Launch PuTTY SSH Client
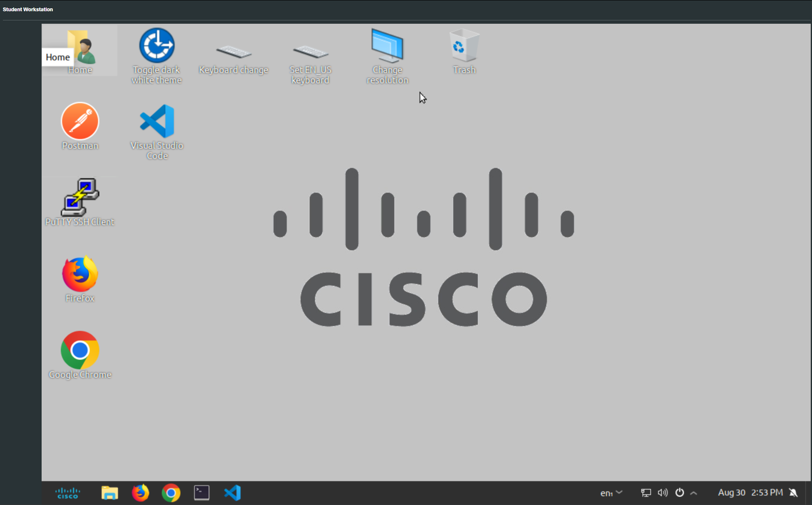The width and height of the screenshot is (812, 505). 79,202
